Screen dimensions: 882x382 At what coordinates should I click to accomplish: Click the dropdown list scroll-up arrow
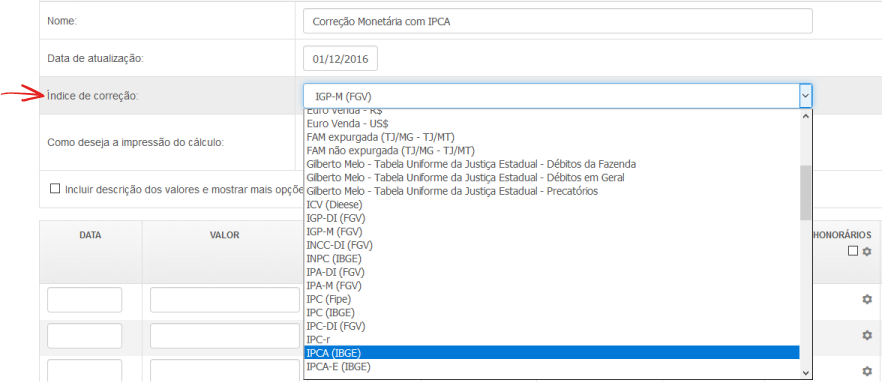pos(806,116)
